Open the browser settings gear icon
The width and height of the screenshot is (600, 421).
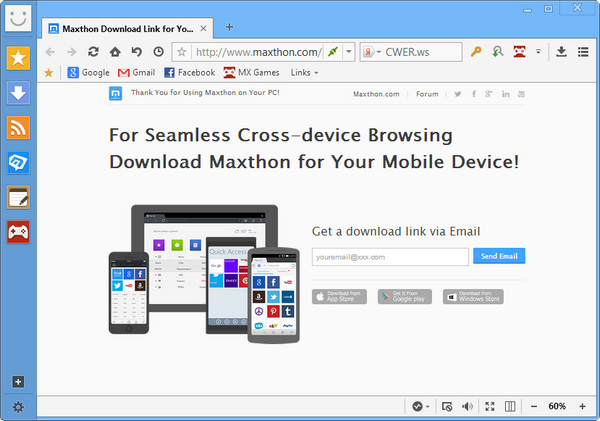pos(18,407)
